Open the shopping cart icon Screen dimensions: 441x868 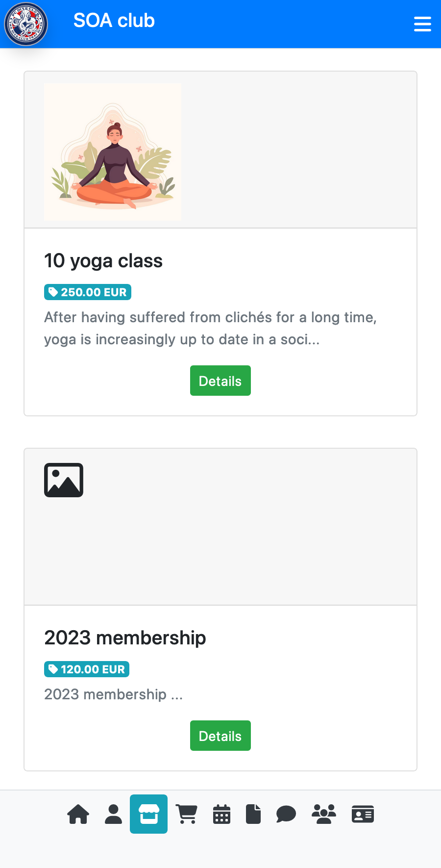pos(187,814)
